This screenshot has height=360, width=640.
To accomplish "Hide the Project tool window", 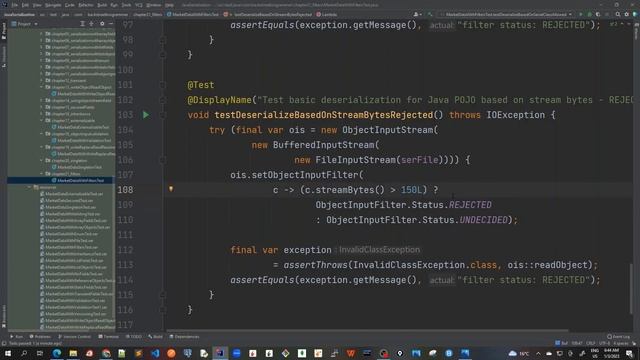I will click(x=111, y=24).
